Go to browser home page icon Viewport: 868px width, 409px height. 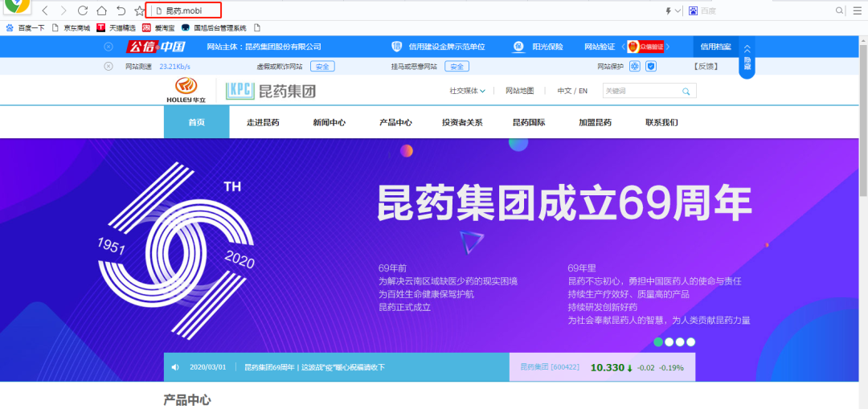(101, 10)
